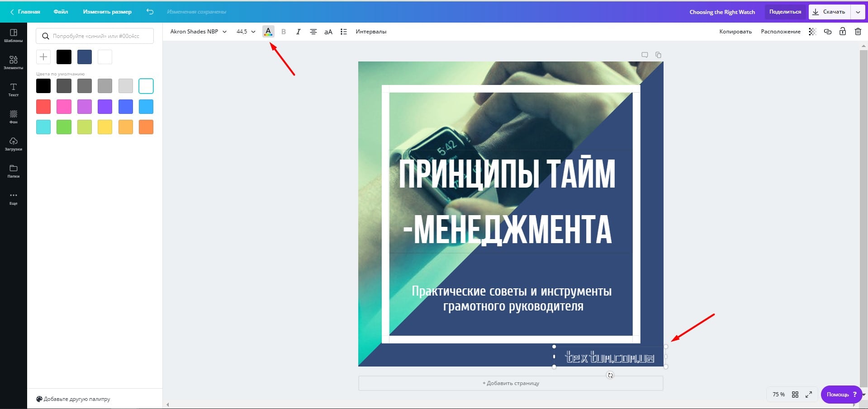Screen dimensions: 868x409
Task: Toggle bold formatting
Action: [x=284, y=32]
